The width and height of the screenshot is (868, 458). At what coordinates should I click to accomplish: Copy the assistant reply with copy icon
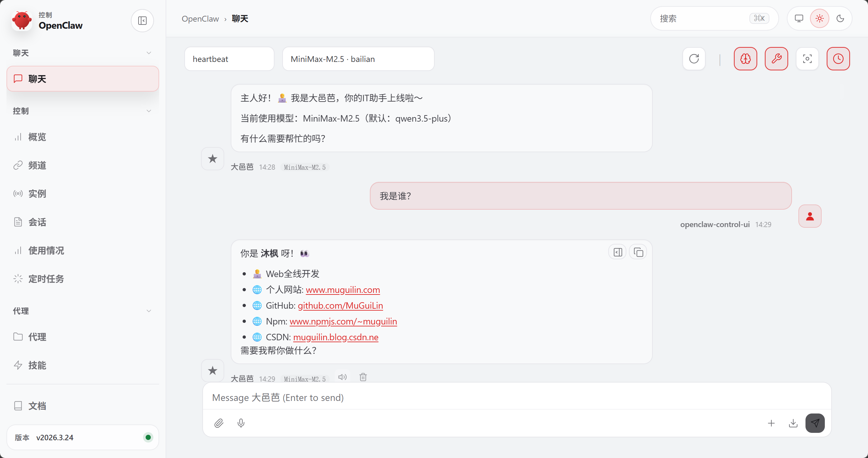[638, 252]
